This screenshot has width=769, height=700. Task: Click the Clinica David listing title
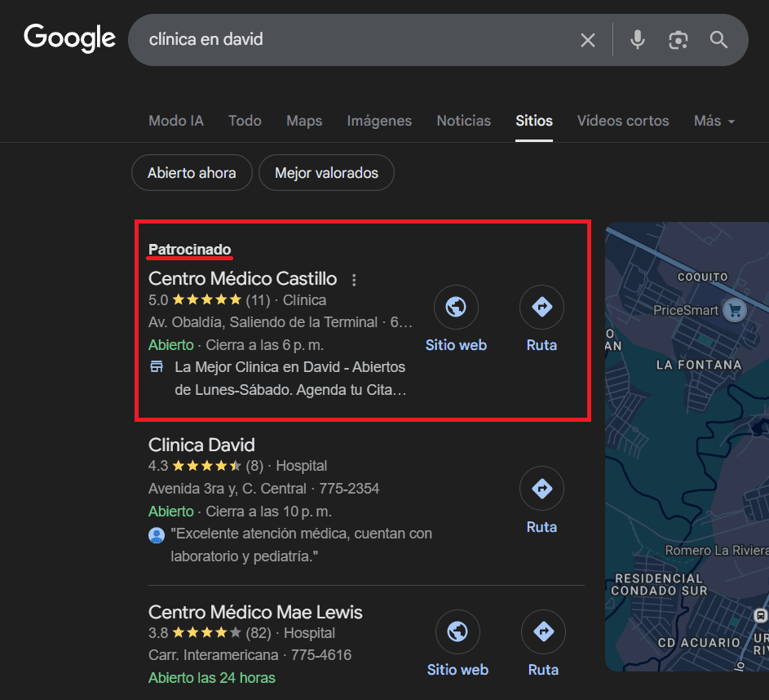[x=201, y=445]
